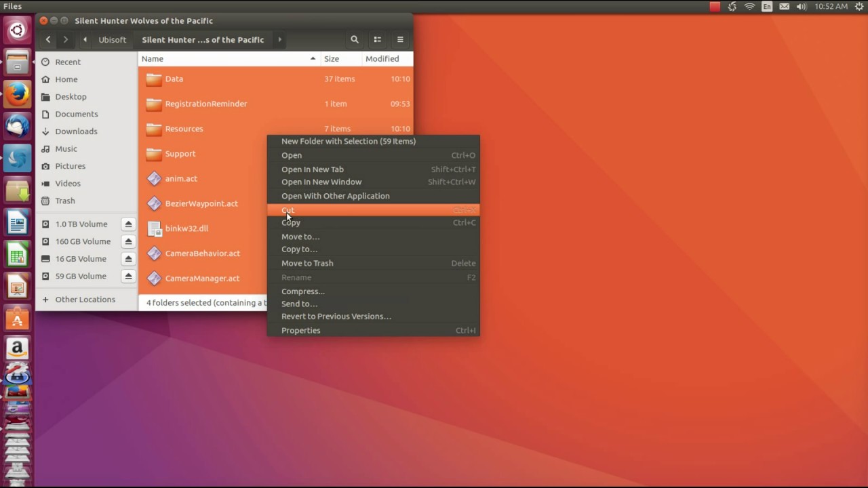Choose Move to… from the context menu

[374, 237]
